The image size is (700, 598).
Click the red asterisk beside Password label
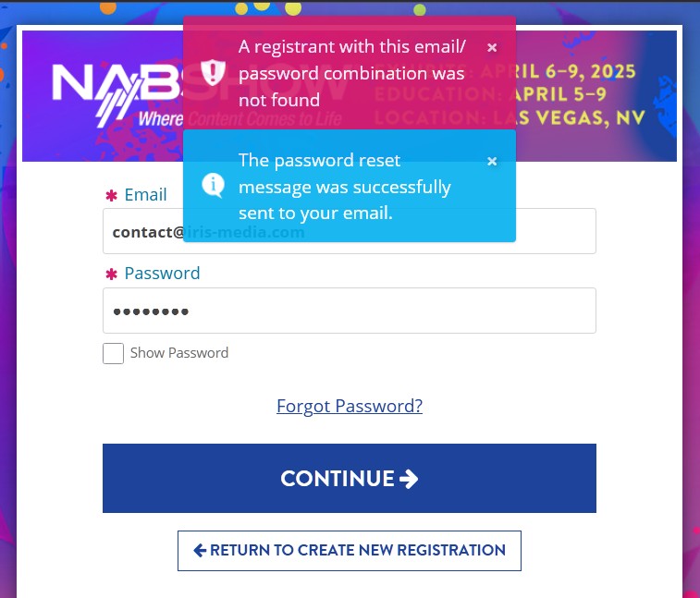pos(111,274)
